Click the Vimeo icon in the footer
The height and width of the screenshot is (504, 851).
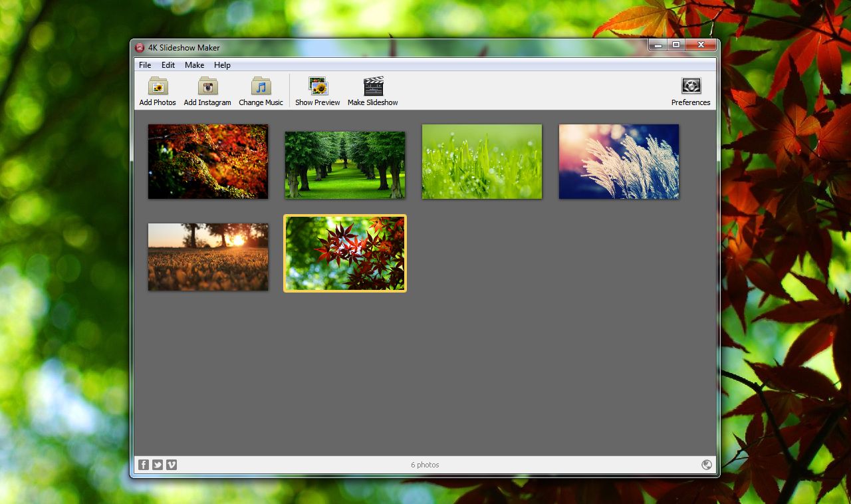pos(172,465)
